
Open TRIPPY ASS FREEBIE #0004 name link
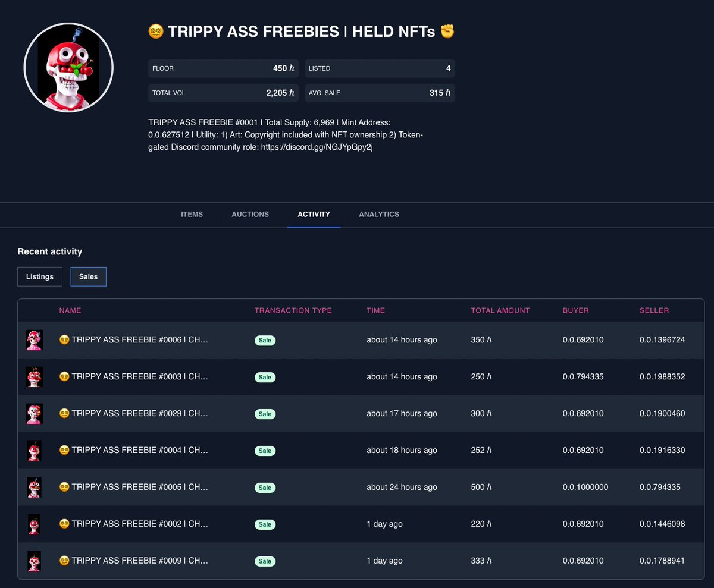(134, 451)
